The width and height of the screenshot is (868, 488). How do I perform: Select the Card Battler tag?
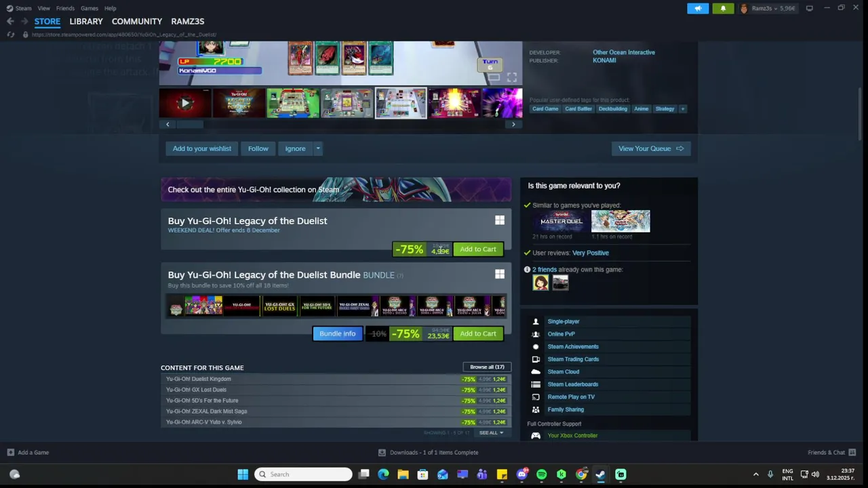578,108
